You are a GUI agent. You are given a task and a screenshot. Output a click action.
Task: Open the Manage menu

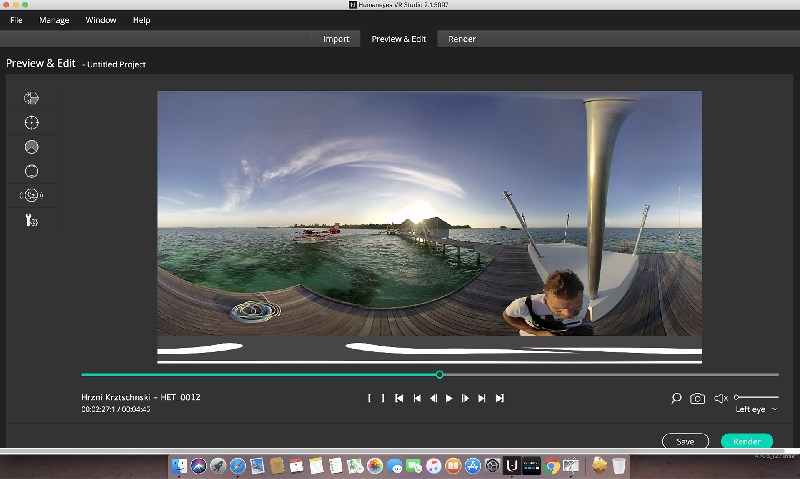click(54, 20)
